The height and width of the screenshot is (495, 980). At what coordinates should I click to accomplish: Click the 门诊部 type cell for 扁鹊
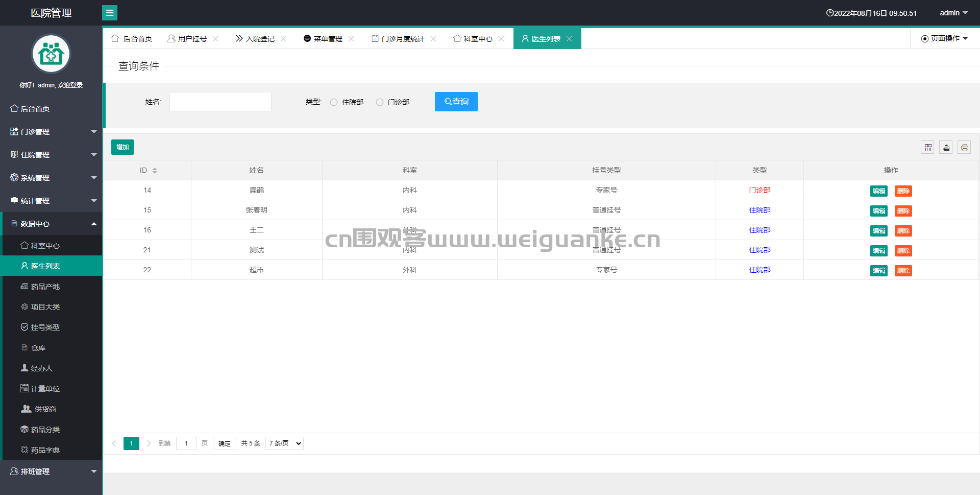pyautogui.click(x=759, y=190)
